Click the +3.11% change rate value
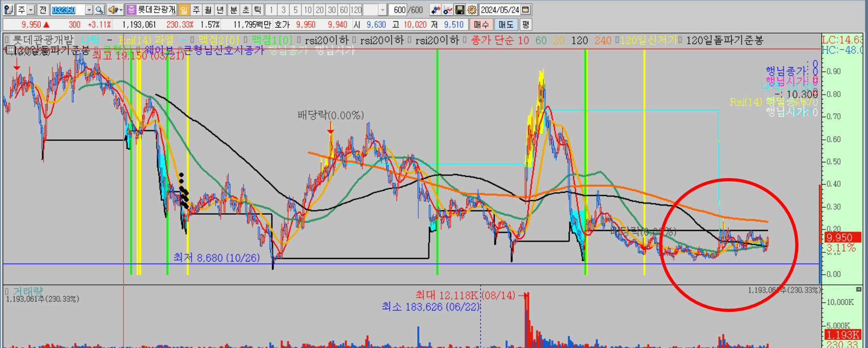This screenshot has height=348, width=868. 99,24
